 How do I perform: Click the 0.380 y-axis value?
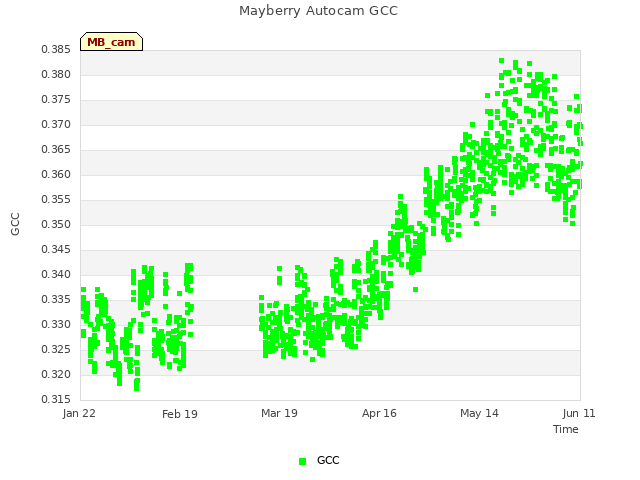(x=56, y=74)
